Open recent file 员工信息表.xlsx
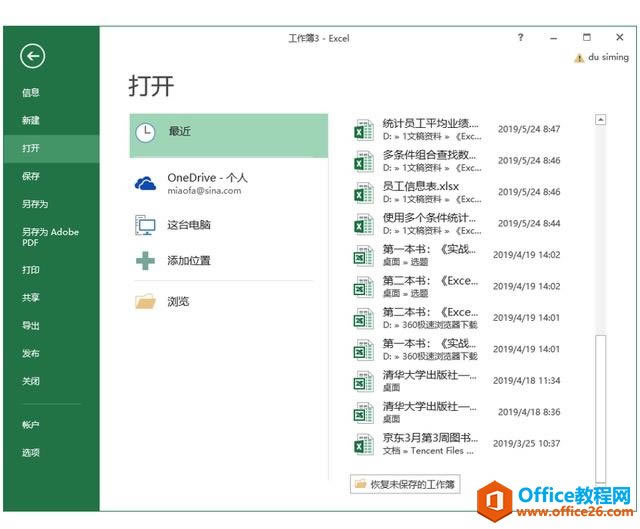The image size is (640, 529). click(x=457, y=192)
